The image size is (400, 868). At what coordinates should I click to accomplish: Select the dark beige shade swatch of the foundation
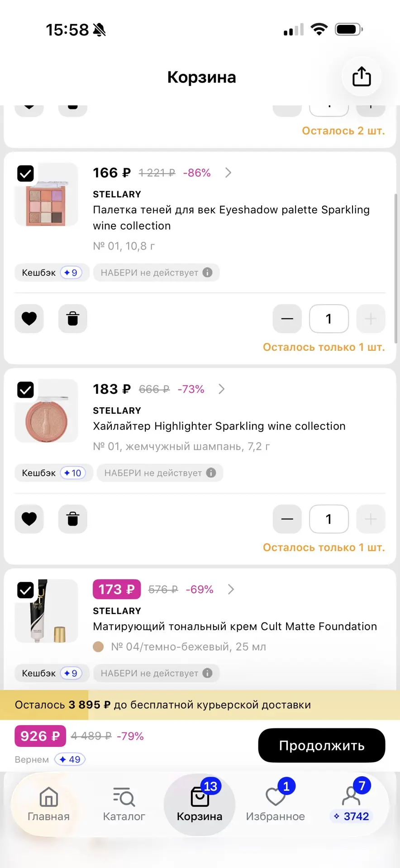point(98,647)
